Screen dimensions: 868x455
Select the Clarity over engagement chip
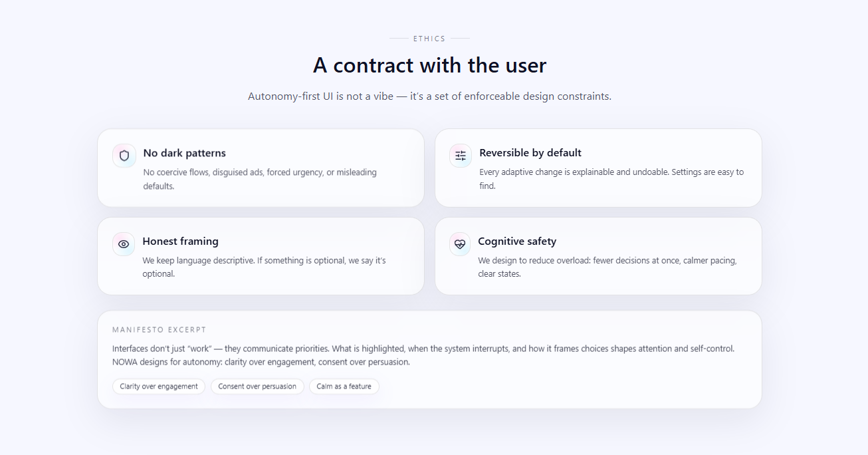click(159, 386)
